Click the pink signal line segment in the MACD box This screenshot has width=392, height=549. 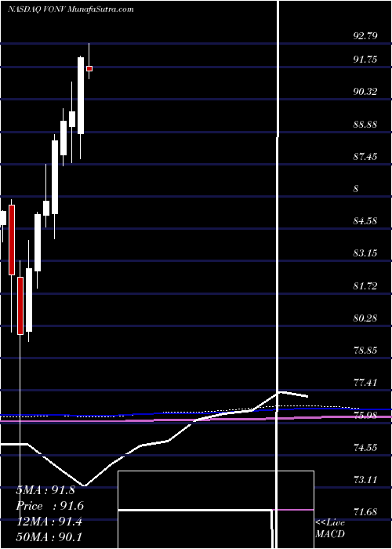(x=293, y=510)
